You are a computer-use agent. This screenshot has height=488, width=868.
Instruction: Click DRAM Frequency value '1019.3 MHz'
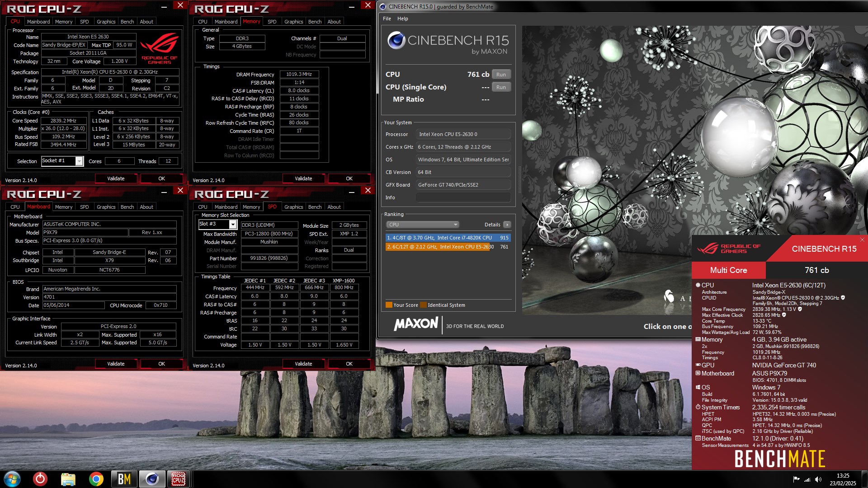click(x=299, y=74)
